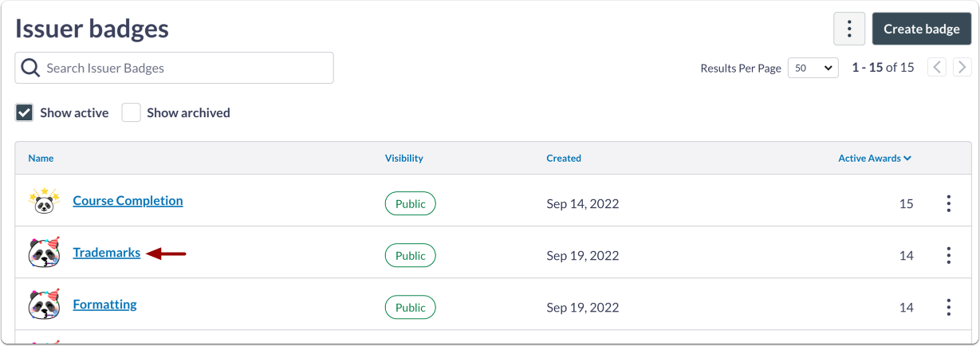The height and width of the screenshot is (346, 980).
Task: Sort by the Created column header
Action: (x=563, y=158)
